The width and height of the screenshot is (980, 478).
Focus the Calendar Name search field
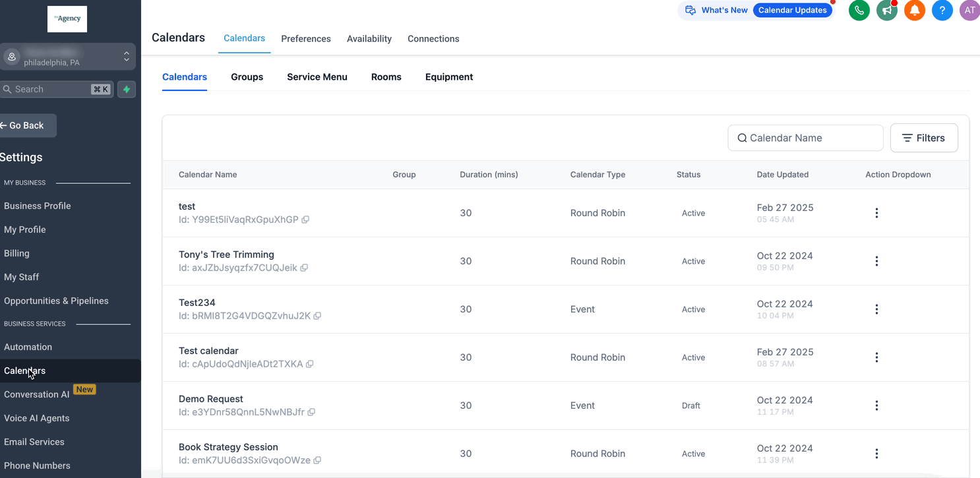pyautogui.click(x=805, y=138)
